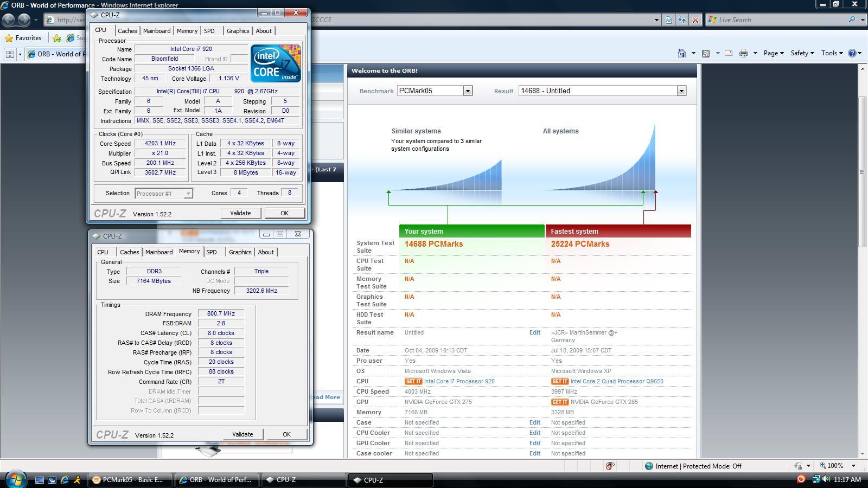868x488 pixels.
Task: Click the Intel Core i7 logo in CPU-Z
Action: click(x=276, y=63)
